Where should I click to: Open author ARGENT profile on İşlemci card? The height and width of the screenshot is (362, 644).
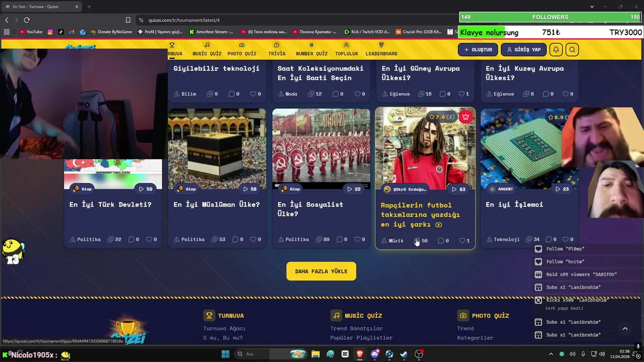pos(501,189)
